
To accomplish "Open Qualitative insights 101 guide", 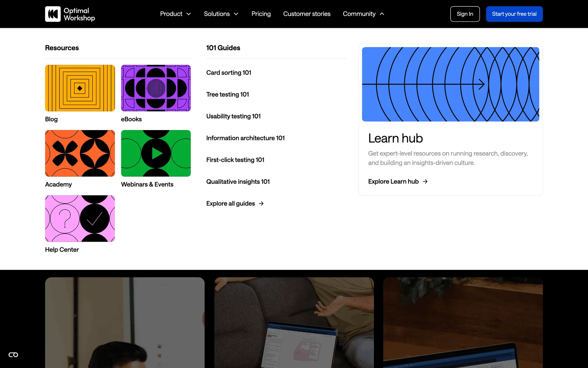I will point(238,182).
